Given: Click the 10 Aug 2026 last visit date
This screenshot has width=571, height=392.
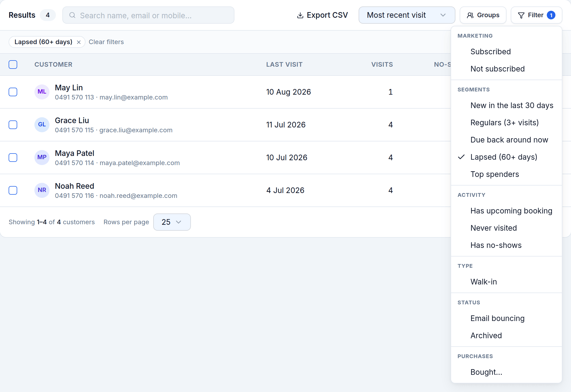Looking at the screenshot, I should tap(288, 92).
